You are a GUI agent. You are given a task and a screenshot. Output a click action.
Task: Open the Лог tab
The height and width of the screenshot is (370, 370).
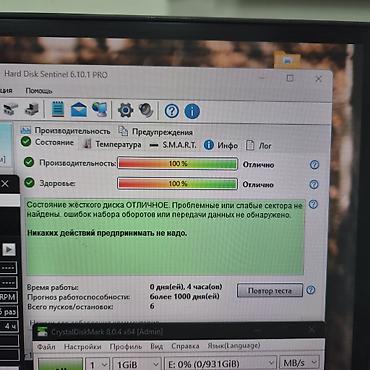259,146
